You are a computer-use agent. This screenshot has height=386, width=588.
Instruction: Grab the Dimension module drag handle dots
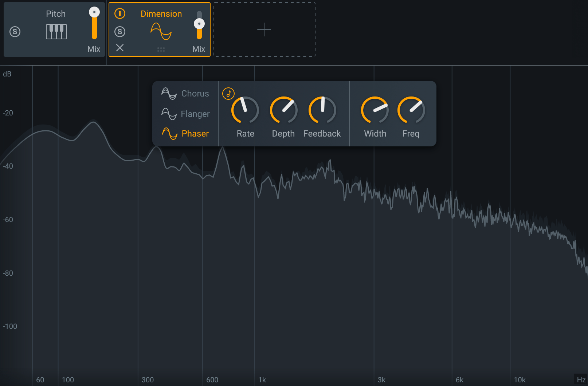coord(161,50)
